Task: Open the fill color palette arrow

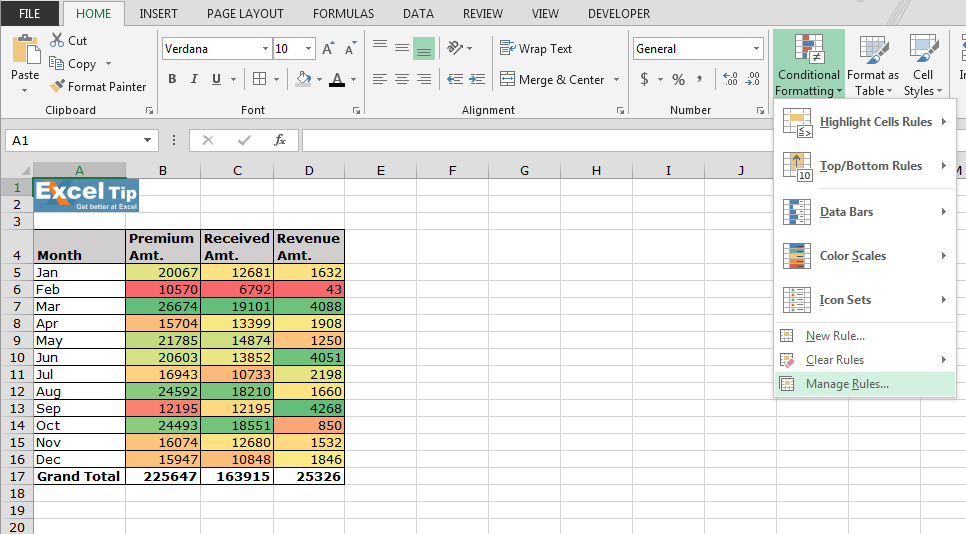Action: coord(319,79)
